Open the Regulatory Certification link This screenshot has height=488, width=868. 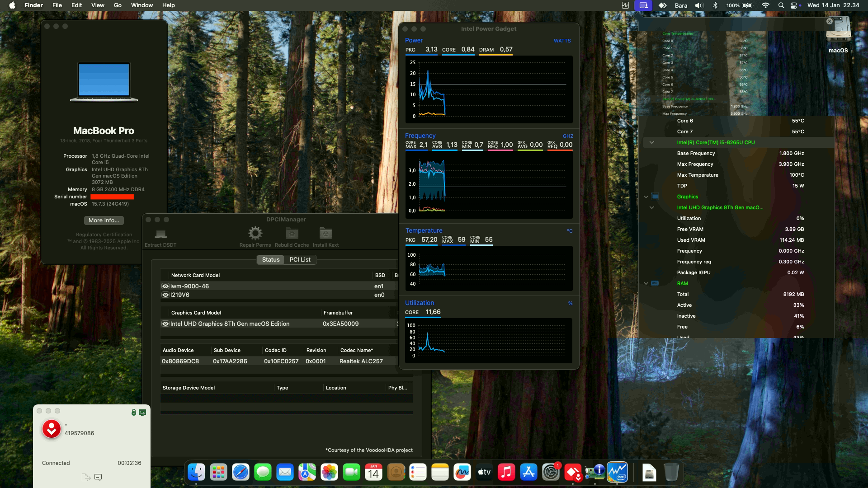(x=104, y=234)
